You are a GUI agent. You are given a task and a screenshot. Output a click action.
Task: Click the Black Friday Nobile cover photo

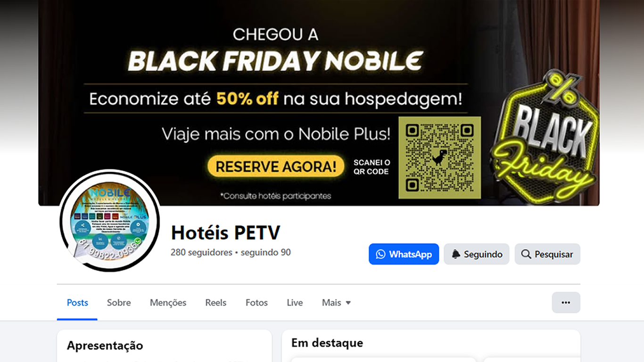[x=319, y=103]
